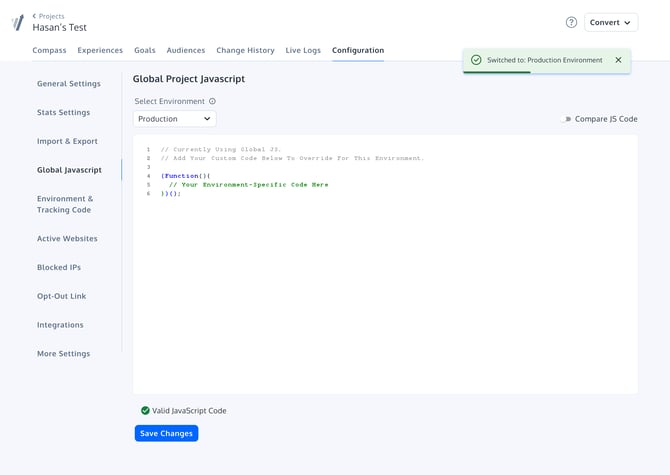Select Global Javascript in sidebar
The height and width of the screenshot is (475, 670).
(69, 170)
